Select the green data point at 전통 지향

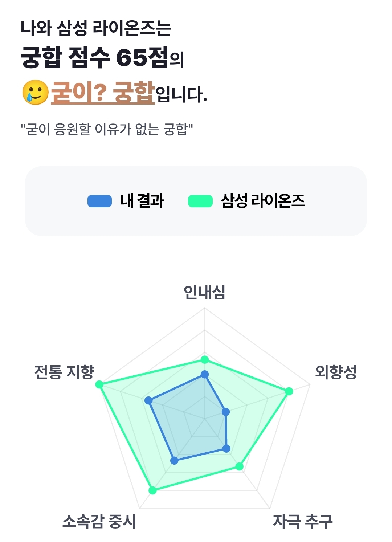coord(99,384)
